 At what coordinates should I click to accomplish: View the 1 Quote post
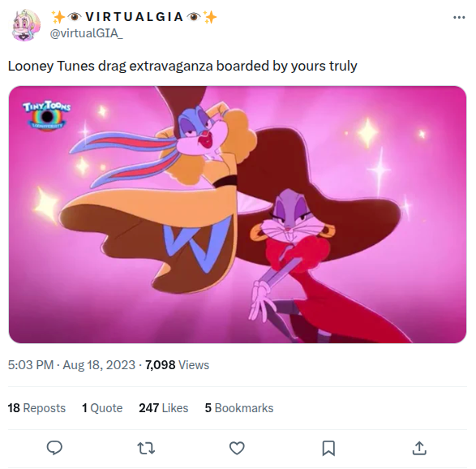coord(102,408)
